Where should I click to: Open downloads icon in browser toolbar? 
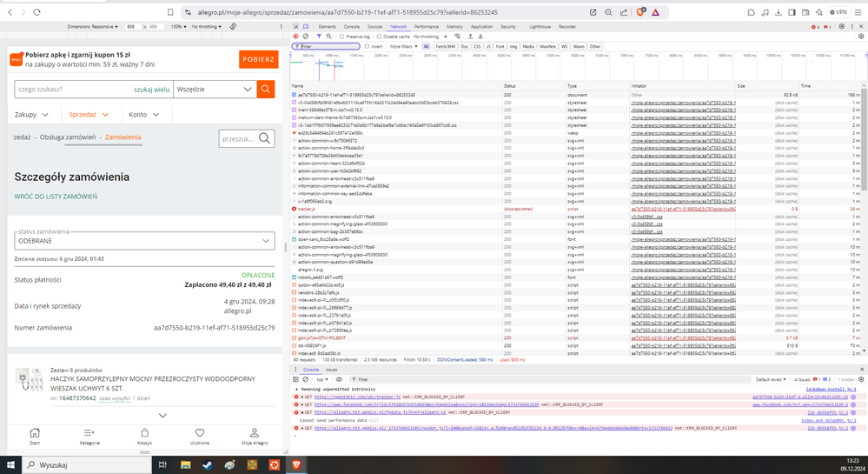[x=779, y=12]
